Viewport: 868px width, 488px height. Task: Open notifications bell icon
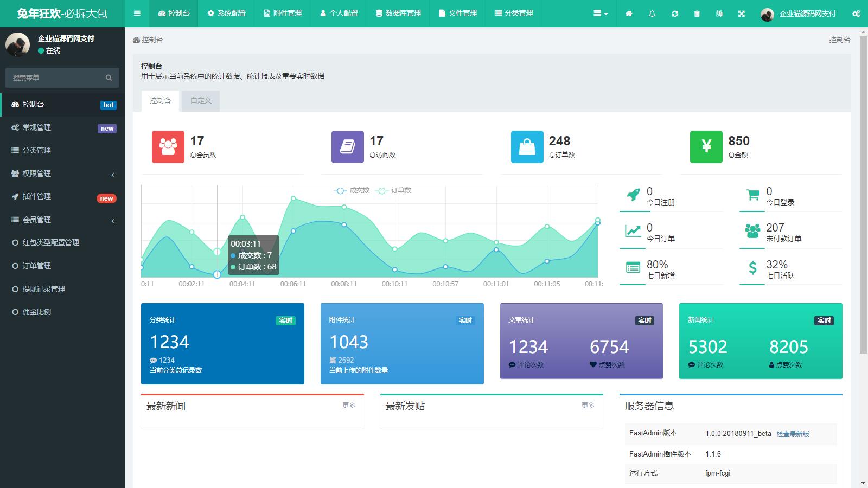click(652, 14)
